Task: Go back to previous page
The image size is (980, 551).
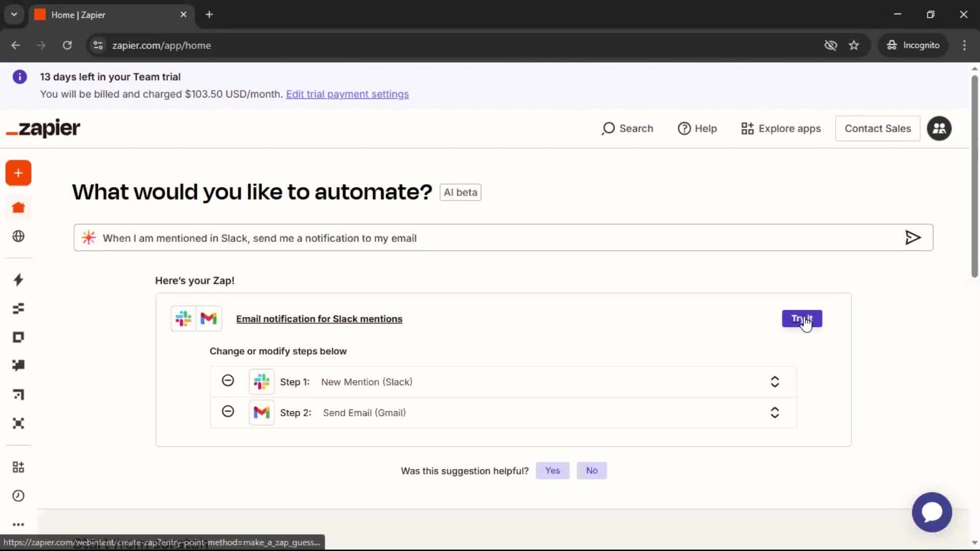Action: coord(16,45)
